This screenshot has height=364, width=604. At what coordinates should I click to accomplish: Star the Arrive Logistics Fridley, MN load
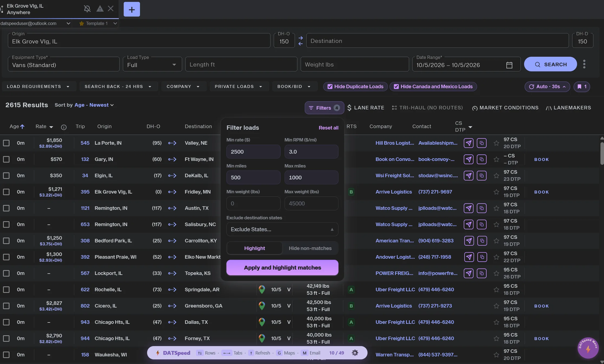click(x=496, y=192)
